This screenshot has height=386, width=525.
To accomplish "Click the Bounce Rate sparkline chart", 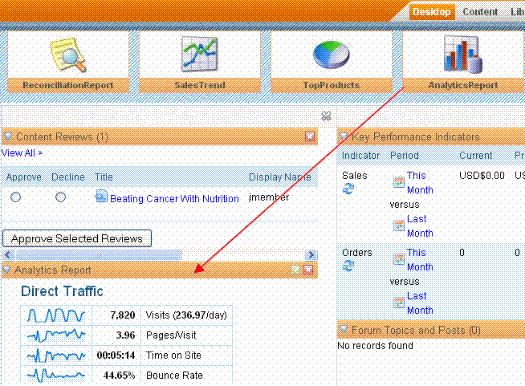I will 56,375.
